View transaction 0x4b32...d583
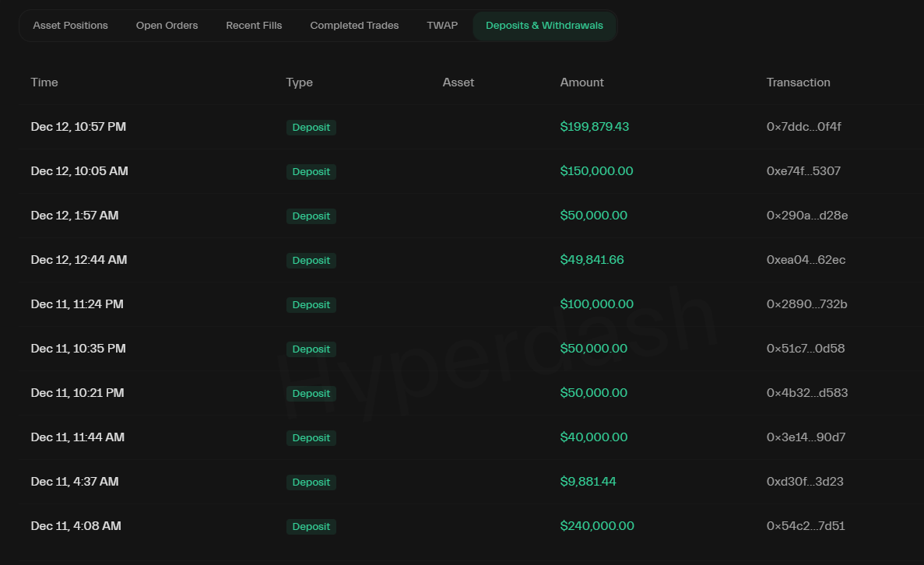Screen dimensions: 924x565 click(806, 393)
